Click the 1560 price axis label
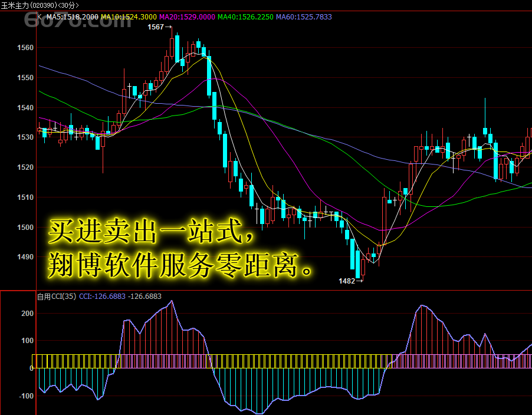The width and height of the screenshot is (532, 415). click(x=25, y=48)
